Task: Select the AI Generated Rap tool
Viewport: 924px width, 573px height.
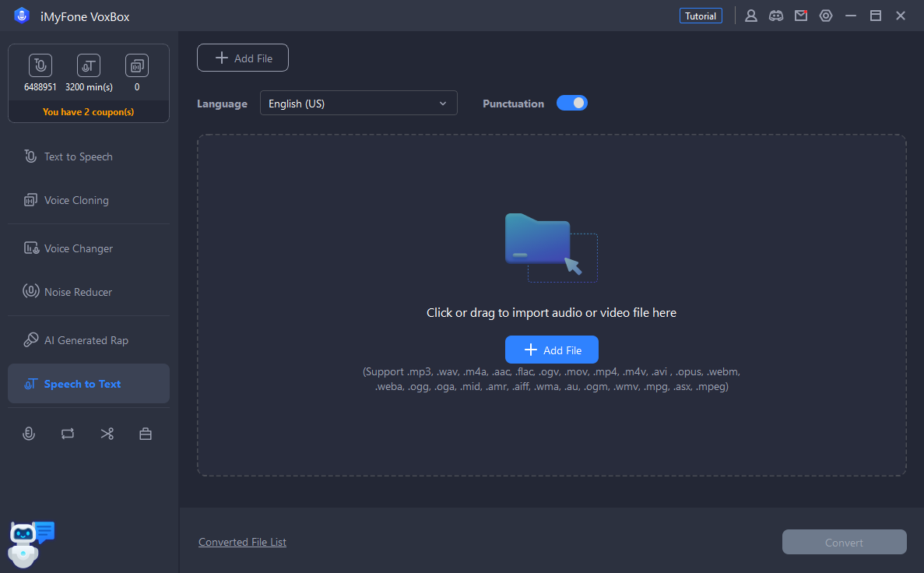Action: click(84, 340)
